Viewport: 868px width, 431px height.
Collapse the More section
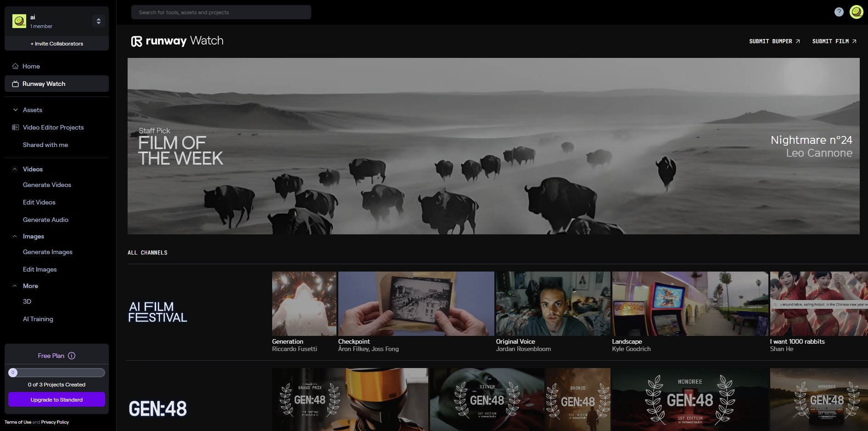[15, 286]
